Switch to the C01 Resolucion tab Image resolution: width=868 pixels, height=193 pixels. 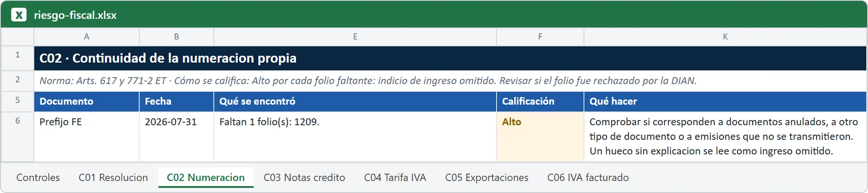(113, 177)
